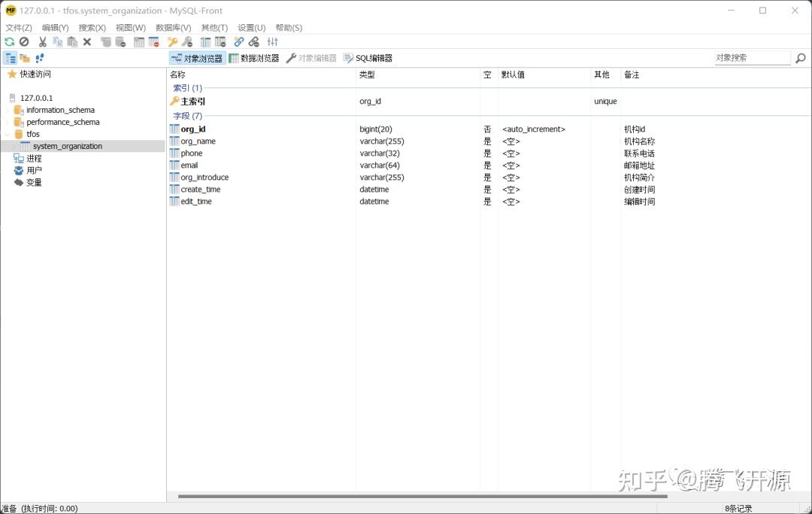Image resolution: width=812 pixels, height=514 pixels.
Task: Click the 快速访问 star entry
Action: tap(35, 73)
